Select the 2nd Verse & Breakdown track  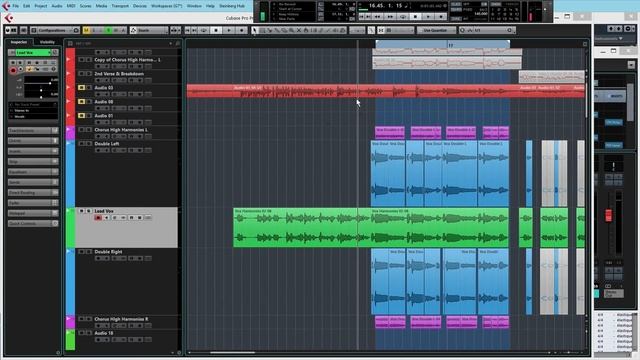119,74
